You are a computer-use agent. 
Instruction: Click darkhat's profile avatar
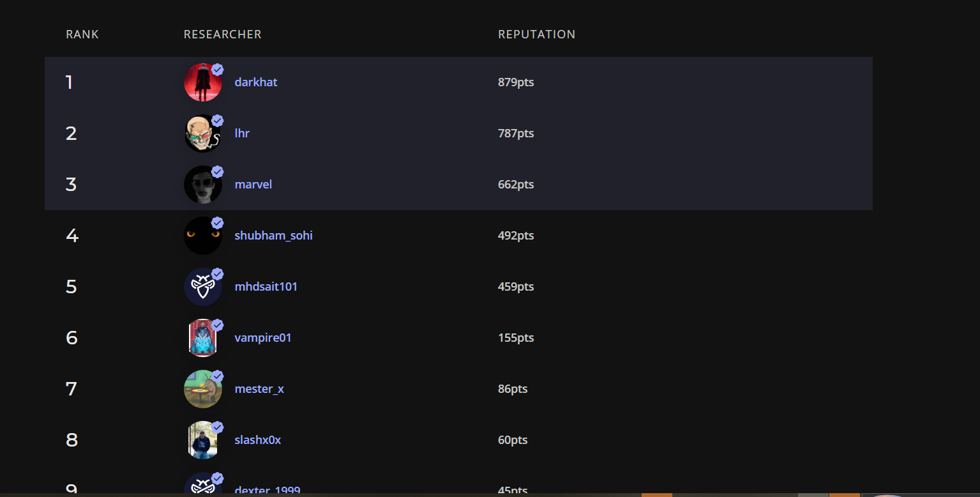point(202,83)
